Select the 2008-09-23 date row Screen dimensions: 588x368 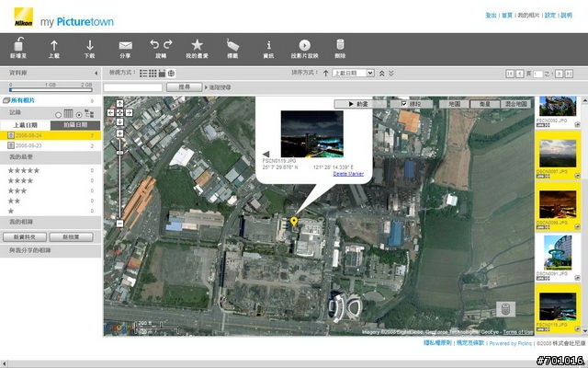point(51,145)
